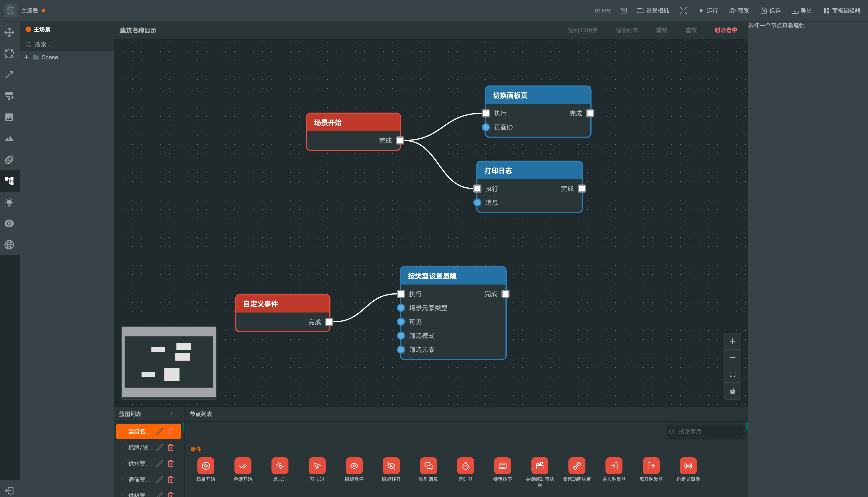
Task: Click 返回3D场景 to return to scene
Action: 582,30
